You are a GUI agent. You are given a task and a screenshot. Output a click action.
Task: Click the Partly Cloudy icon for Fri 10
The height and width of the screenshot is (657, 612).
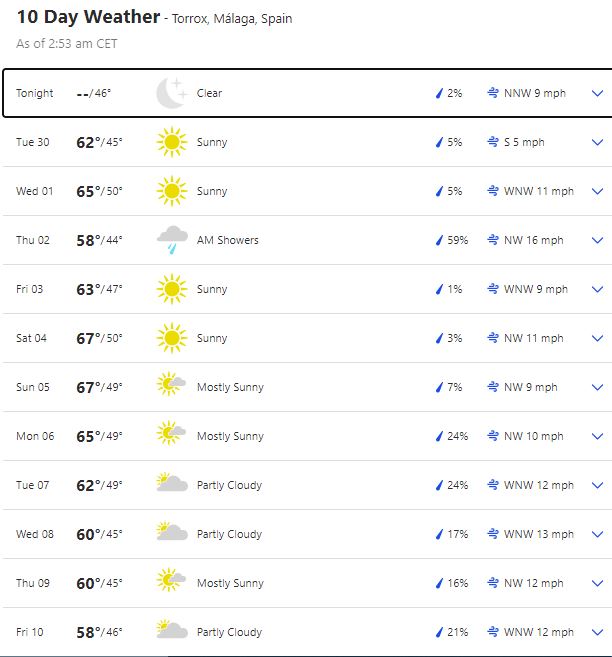[172, 632]
